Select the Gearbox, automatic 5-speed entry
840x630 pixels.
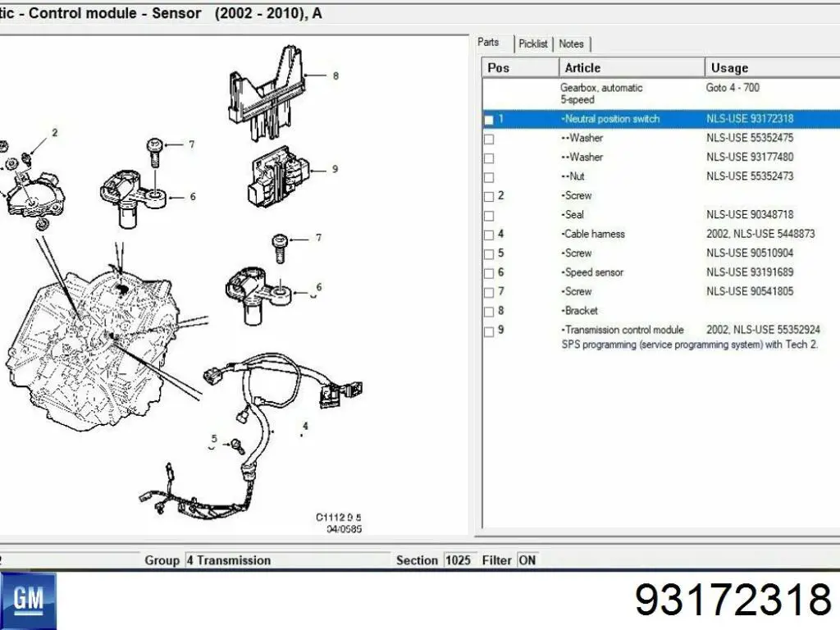coord(601,94)
